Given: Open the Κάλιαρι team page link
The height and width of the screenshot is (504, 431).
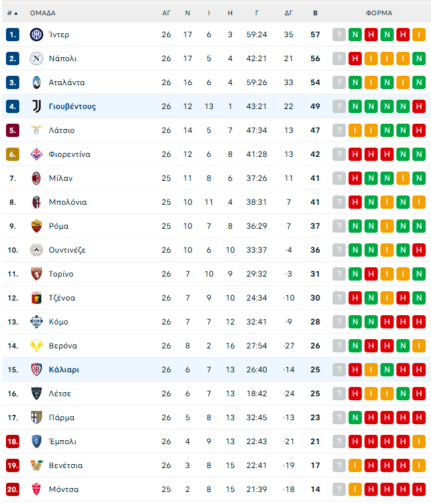Looking at the screenshot, I should tap(64, 370).
